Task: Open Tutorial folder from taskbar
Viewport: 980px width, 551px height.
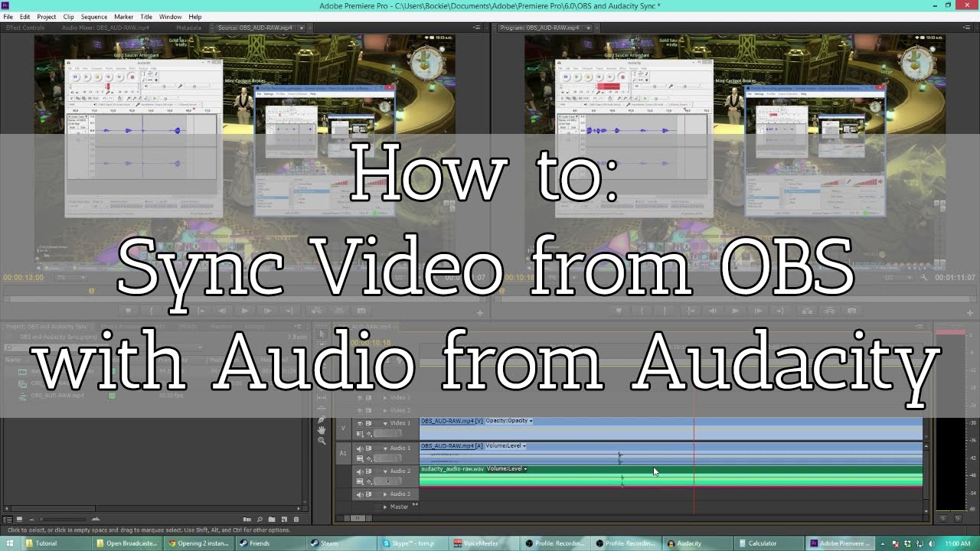Action: tap(57, 543)
